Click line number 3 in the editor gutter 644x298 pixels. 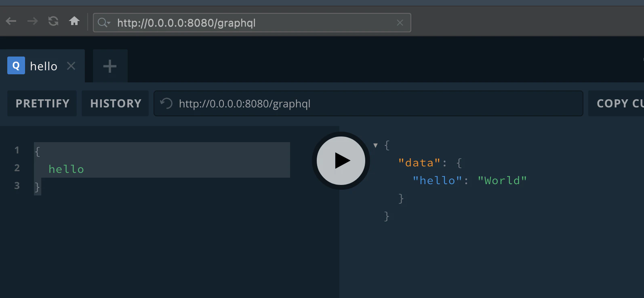tap(17, 186)
